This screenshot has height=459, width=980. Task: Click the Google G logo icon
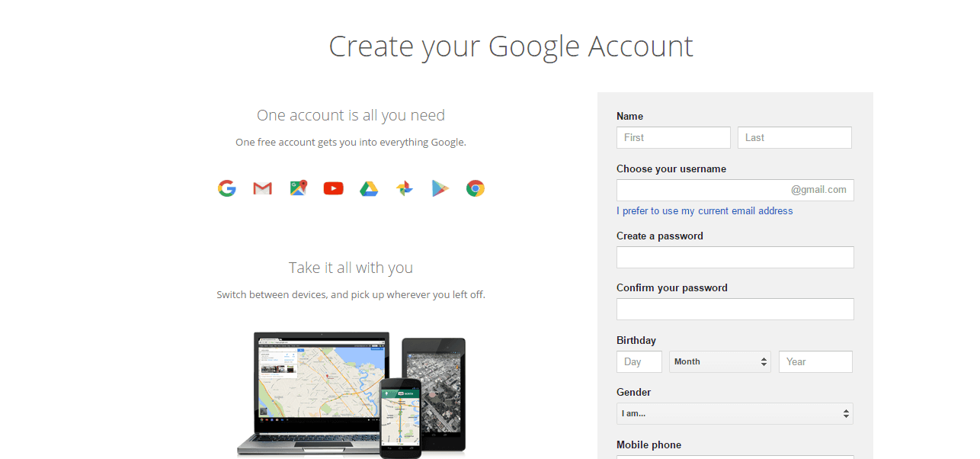click(x=226, y=188)
